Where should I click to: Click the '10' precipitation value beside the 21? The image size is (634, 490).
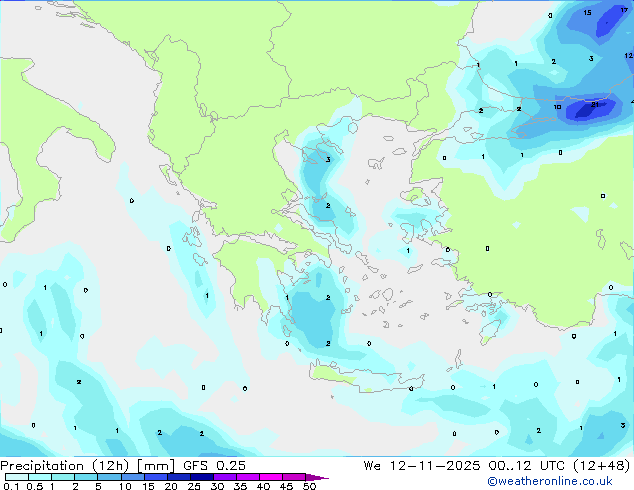point(557,107)
